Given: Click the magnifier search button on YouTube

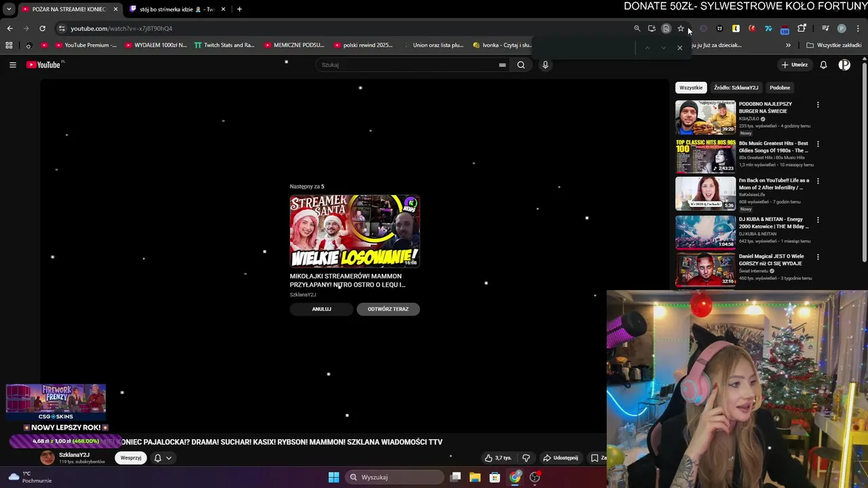Looking at the screenshot, I should pyautogui.click(x=521, y=65).
